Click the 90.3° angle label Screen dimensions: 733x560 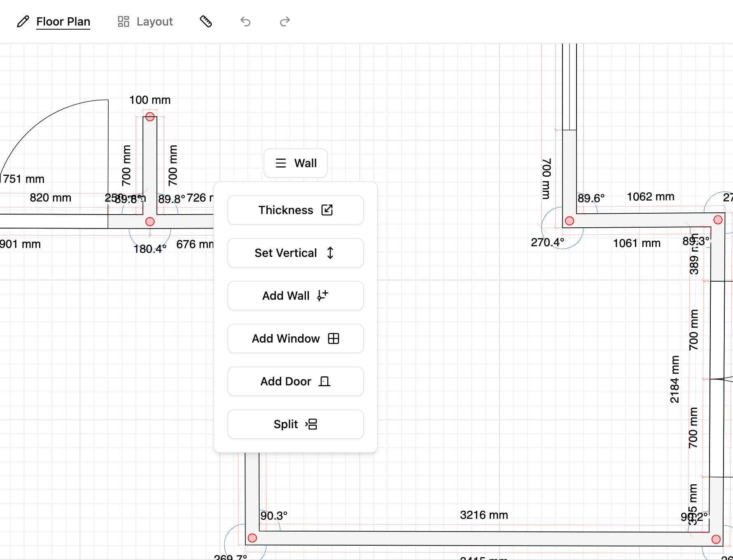point(274,516)
